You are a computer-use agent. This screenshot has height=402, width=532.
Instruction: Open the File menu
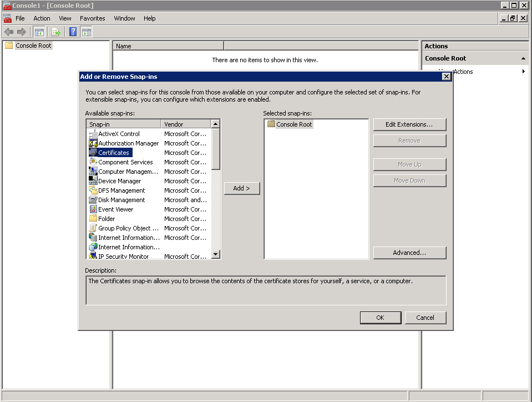pyautogui.click(x=20, y=18)
